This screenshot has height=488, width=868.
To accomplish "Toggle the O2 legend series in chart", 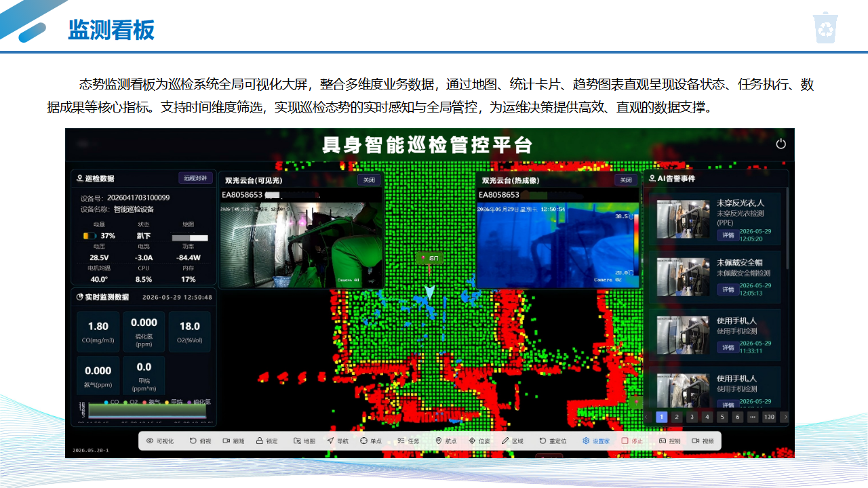I will [132, 402].
